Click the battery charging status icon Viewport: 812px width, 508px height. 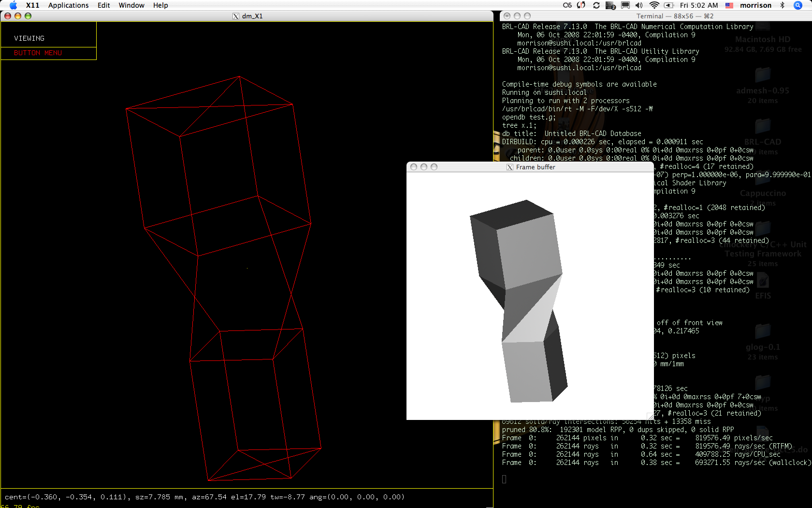(669, 5)
